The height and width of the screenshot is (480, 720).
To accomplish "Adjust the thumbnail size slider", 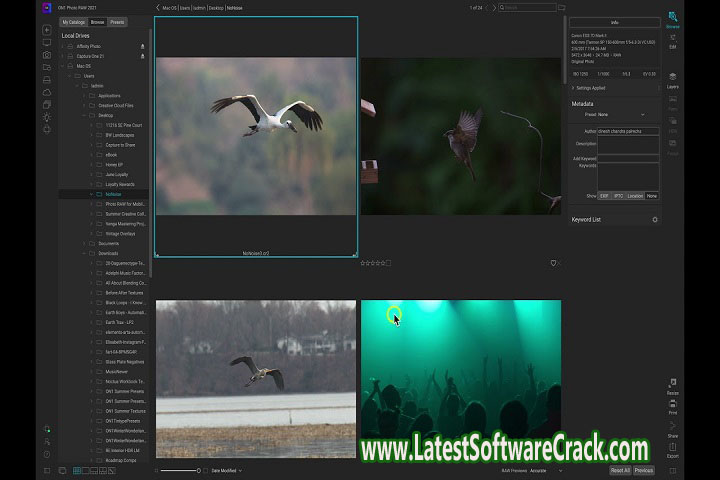I will coord(180,471).
